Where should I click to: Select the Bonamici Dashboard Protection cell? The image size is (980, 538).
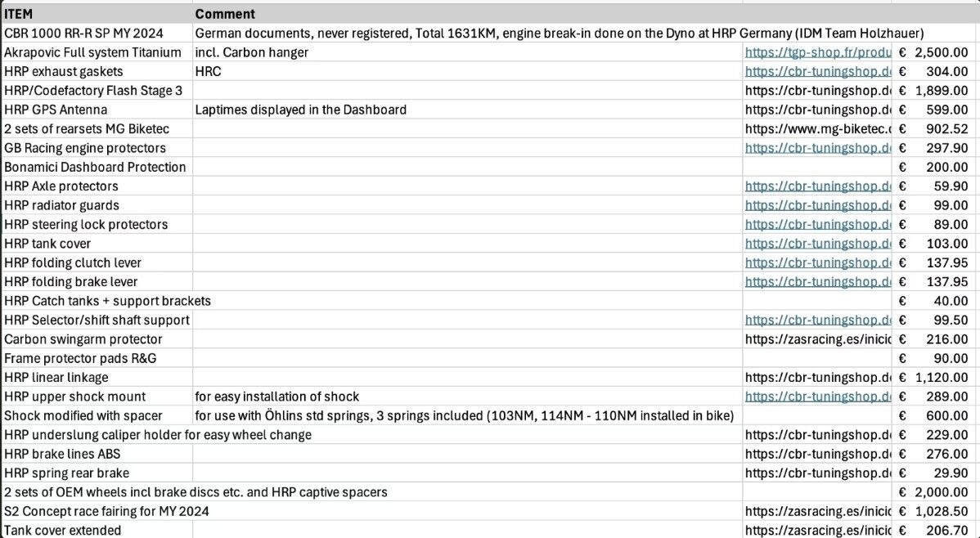coord(95,167)
